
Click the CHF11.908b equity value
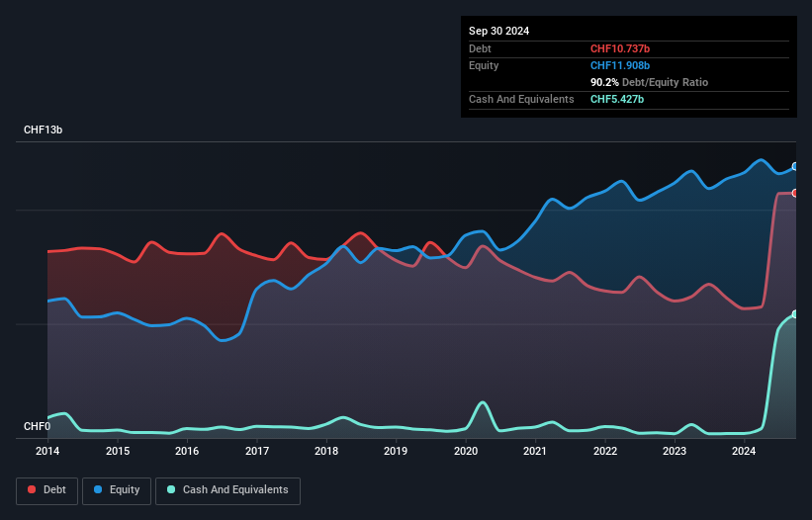tap(620, 65)
